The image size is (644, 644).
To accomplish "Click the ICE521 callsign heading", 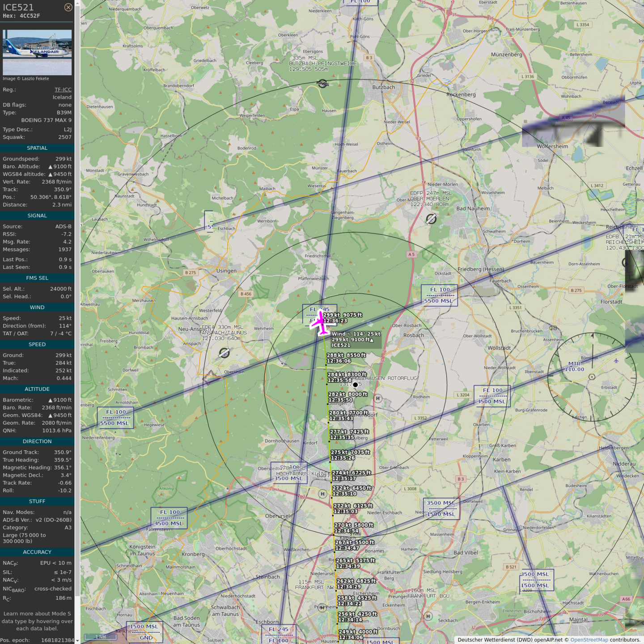I will click(x=18, y=7).
